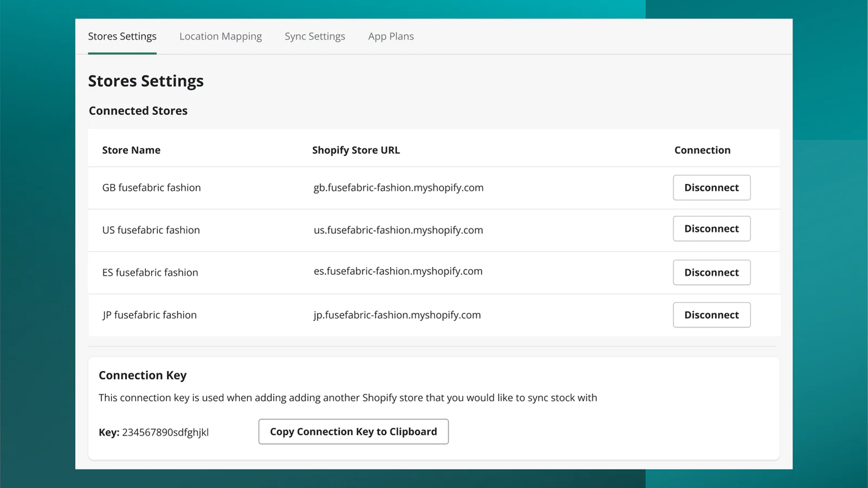
Task: Disconnect the US fusefabric fashion store
Action: (x=711, y=229)
